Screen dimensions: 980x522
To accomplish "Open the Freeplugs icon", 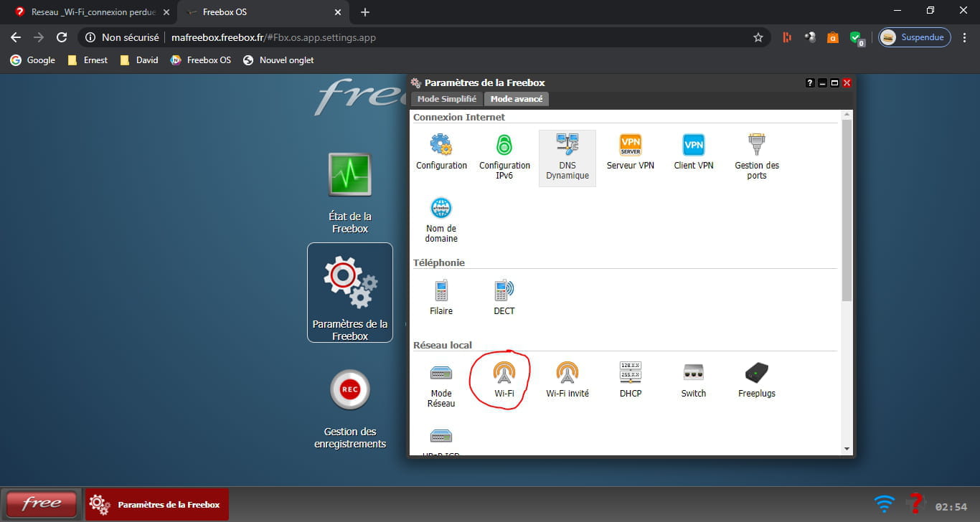I will [757, 379].
